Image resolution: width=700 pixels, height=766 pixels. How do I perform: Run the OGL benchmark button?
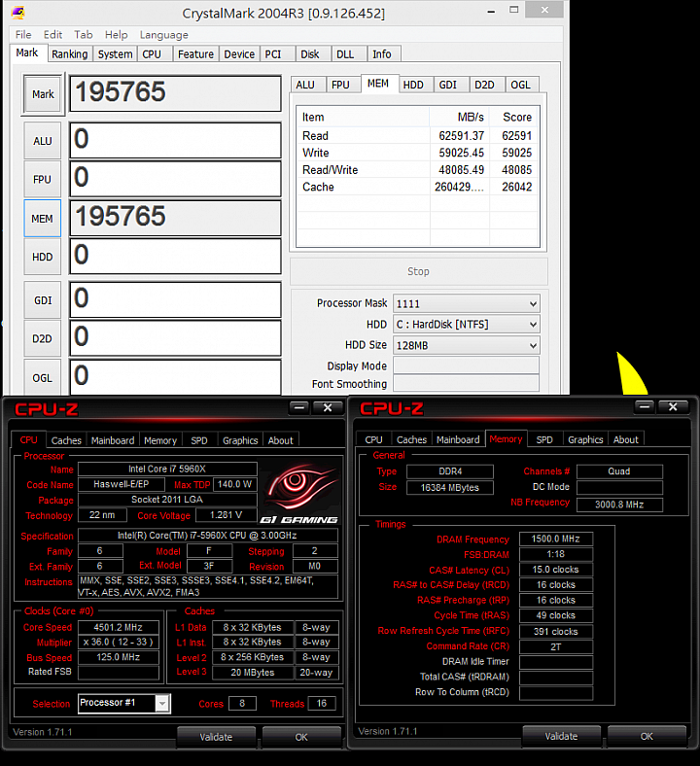point(43,377)
